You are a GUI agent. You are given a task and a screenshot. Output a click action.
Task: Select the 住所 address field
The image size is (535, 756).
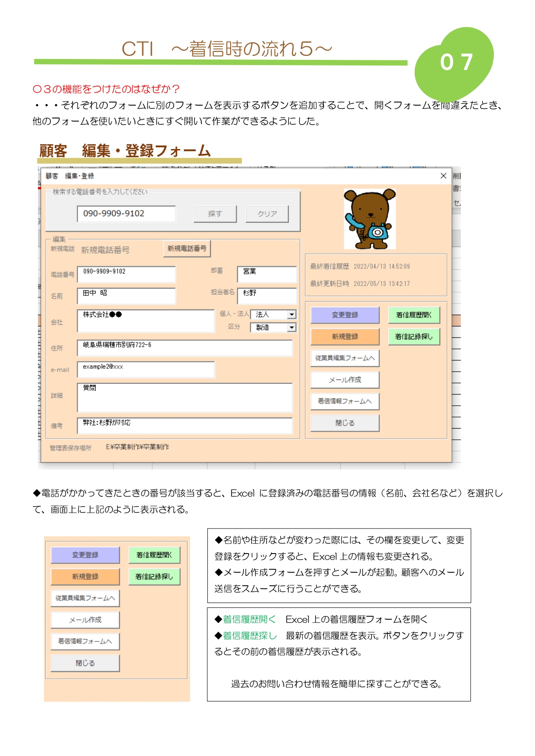click(185, 348)
